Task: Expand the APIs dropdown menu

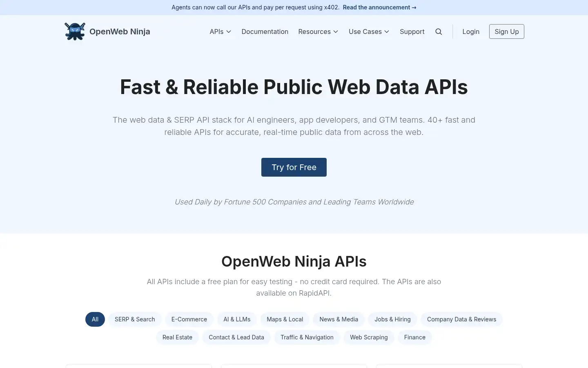Action: 220,31
